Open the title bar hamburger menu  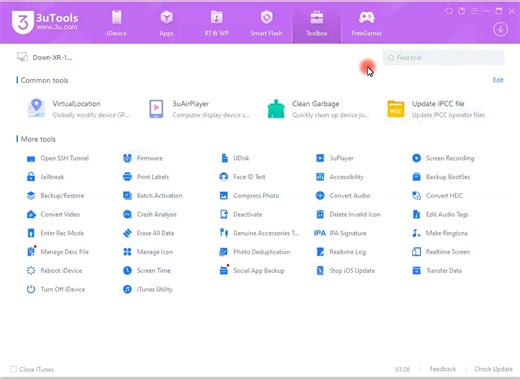pyautogui.click(x=474, y=11)
